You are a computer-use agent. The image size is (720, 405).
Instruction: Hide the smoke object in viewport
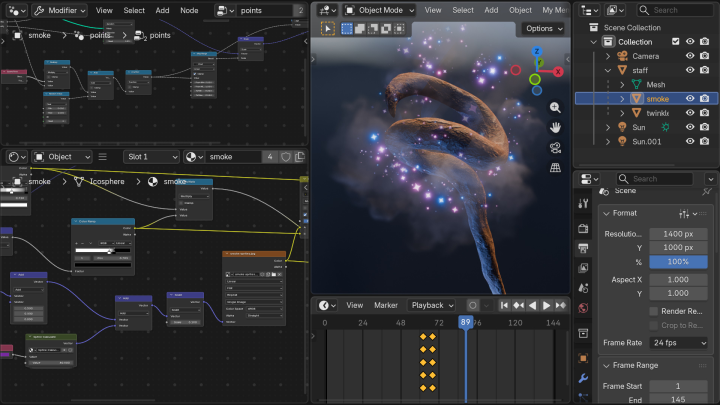(690, 99)
